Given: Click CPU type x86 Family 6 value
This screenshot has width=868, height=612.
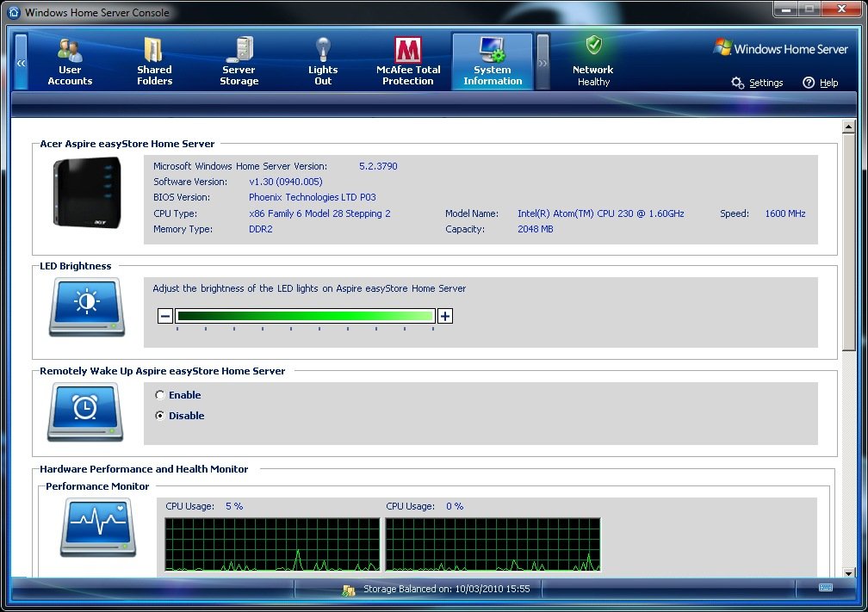Looking at the screenshot, I should pos(319,213).
